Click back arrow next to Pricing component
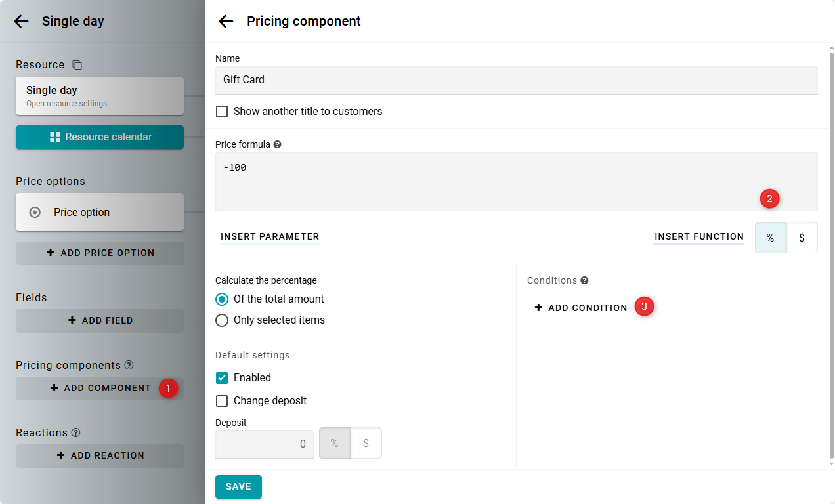This screenshot has height=504, width=835. 226,22
